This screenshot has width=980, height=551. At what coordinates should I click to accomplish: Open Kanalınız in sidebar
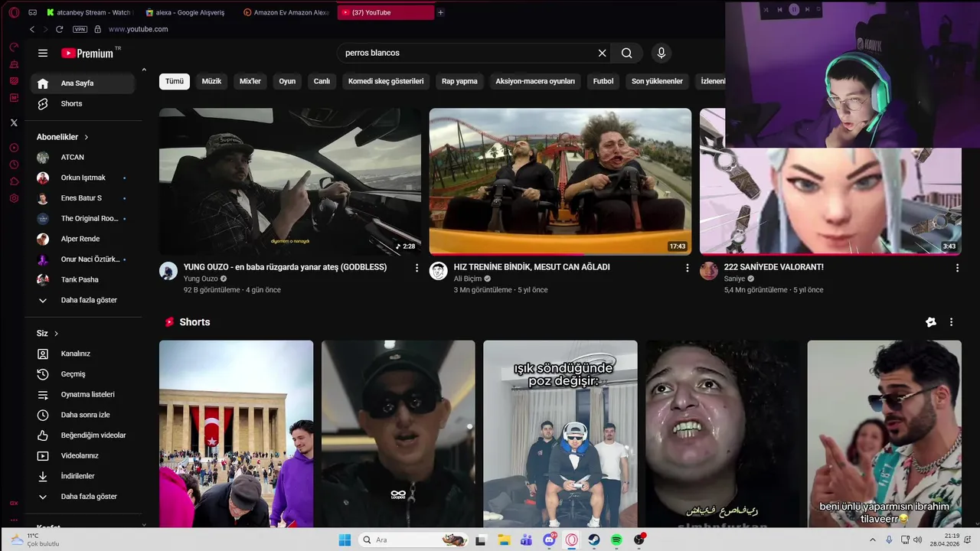click(83, 354)
